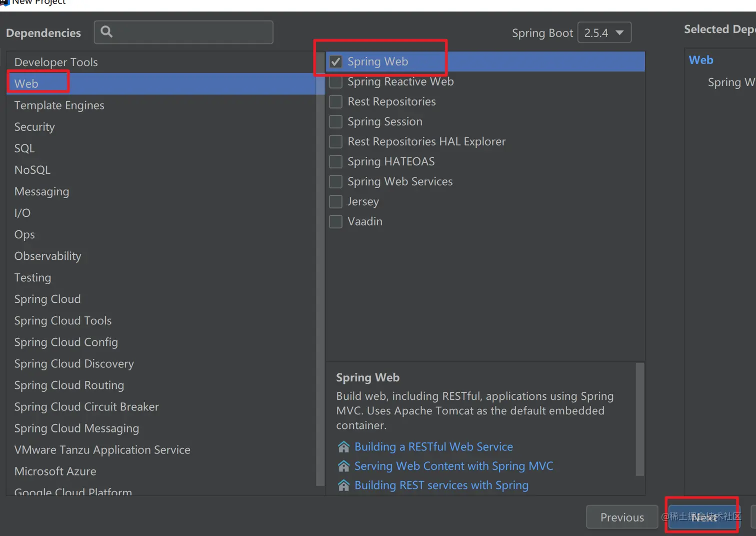Click house icon beside Building a RESTful Web Service

343,446
